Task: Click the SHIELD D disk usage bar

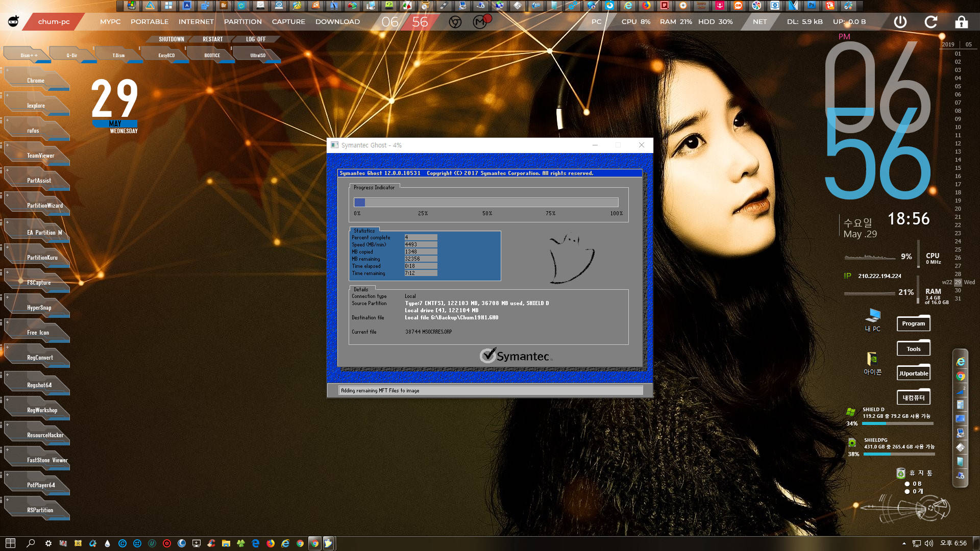Action: (898, 423)
